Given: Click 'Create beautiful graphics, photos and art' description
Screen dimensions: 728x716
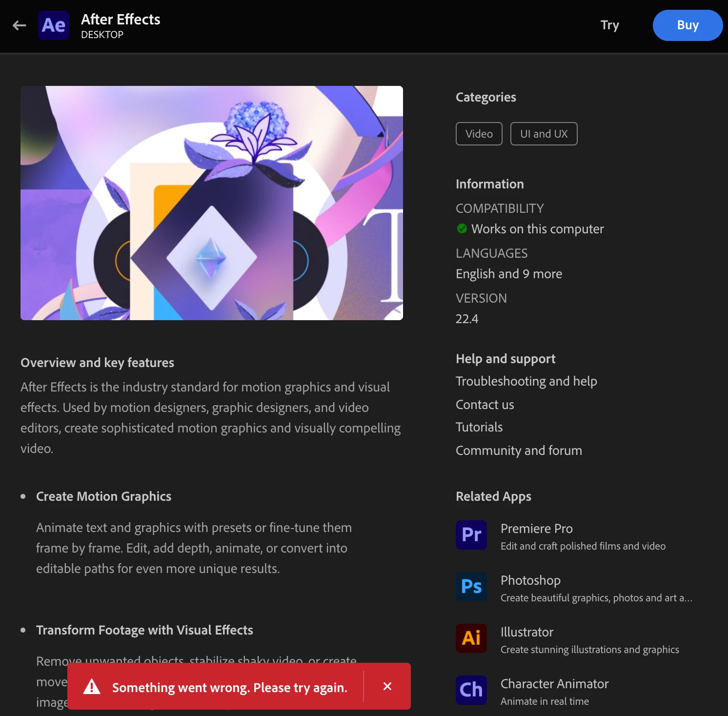Looking at the screenshot, I should coord(596,598).
